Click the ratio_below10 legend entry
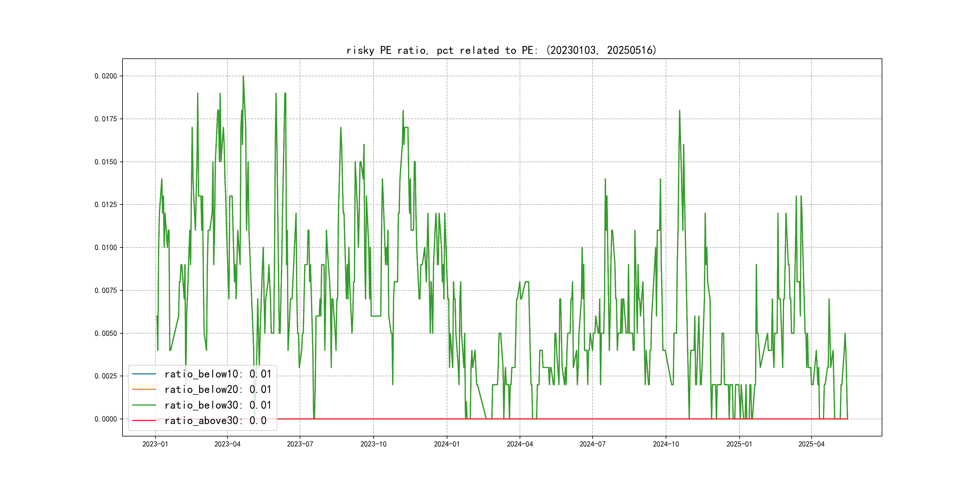This screenshot has height=490, width=980. (x=217, y=374)
